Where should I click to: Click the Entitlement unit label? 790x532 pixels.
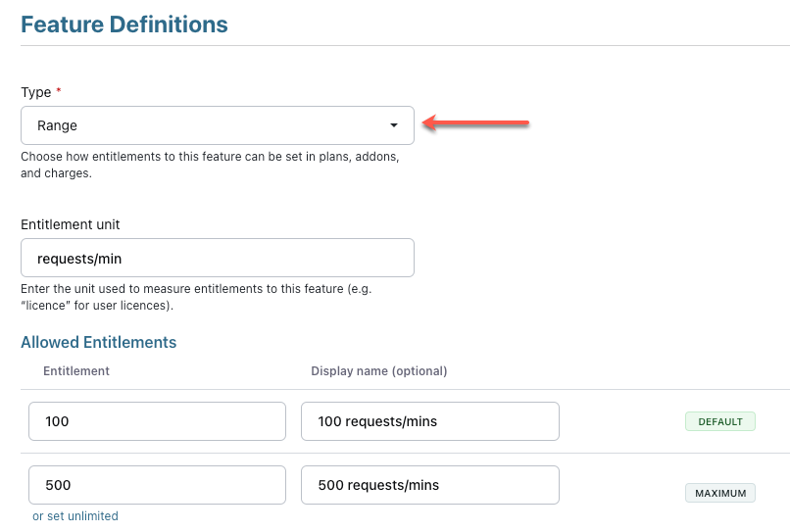click(71, 224)
